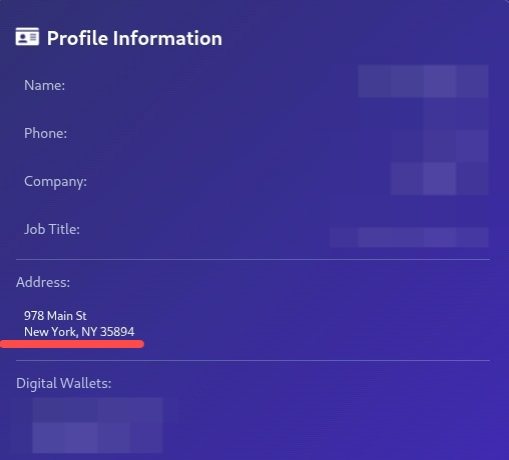Click the ID card profile icon
The height and width of the screenshot is (460, 509).
(27, 37)
